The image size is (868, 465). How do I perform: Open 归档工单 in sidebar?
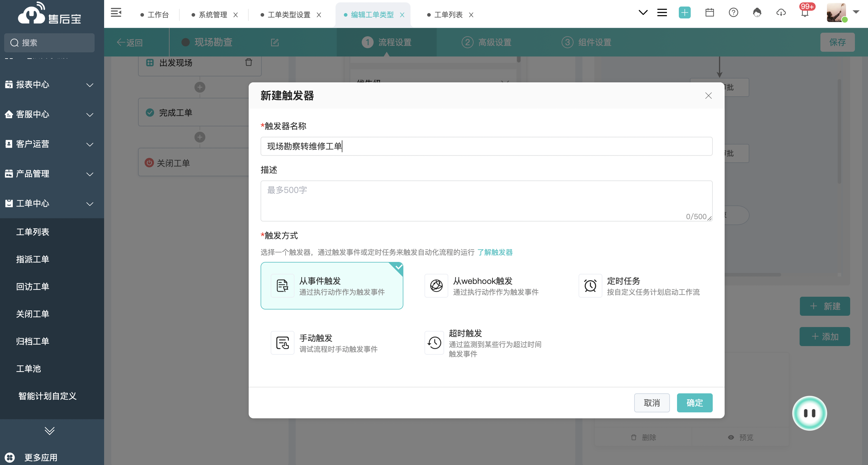coord(33,341)
